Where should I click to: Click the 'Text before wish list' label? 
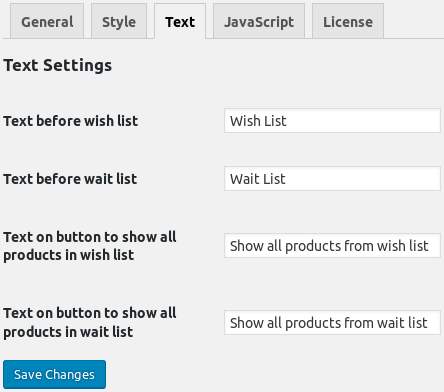click(x=71, y=121)
